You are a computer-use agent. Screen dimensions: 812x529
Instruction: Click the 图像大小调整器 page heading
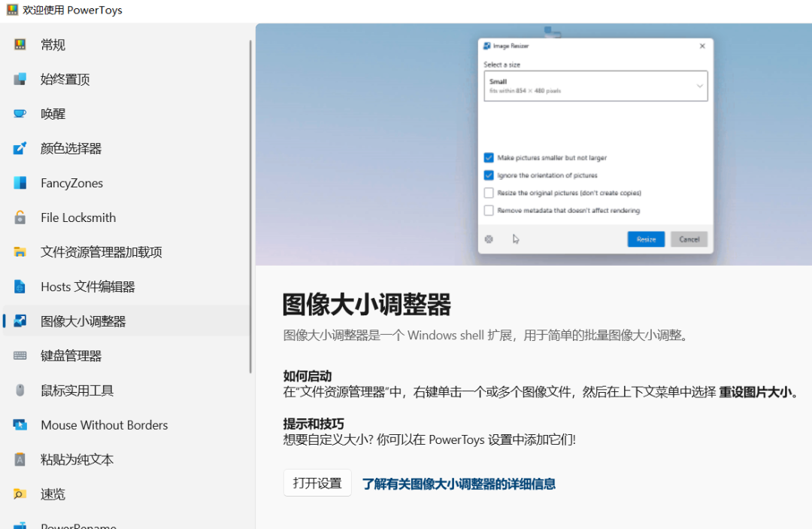point(367,304)
